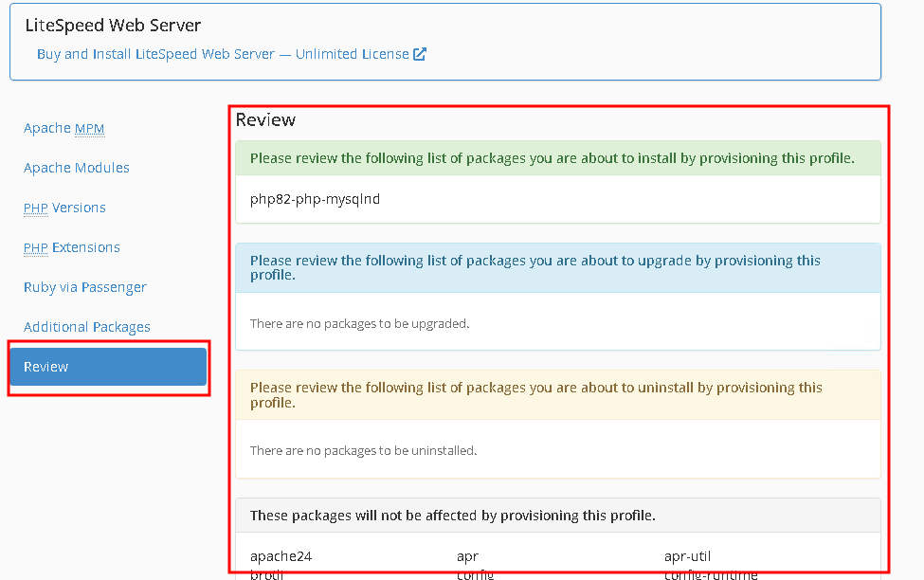Image resolution: width=924 pixels, height=580 pixels.
Task: Click the no packages to be upgraded message
Action: 359,323
